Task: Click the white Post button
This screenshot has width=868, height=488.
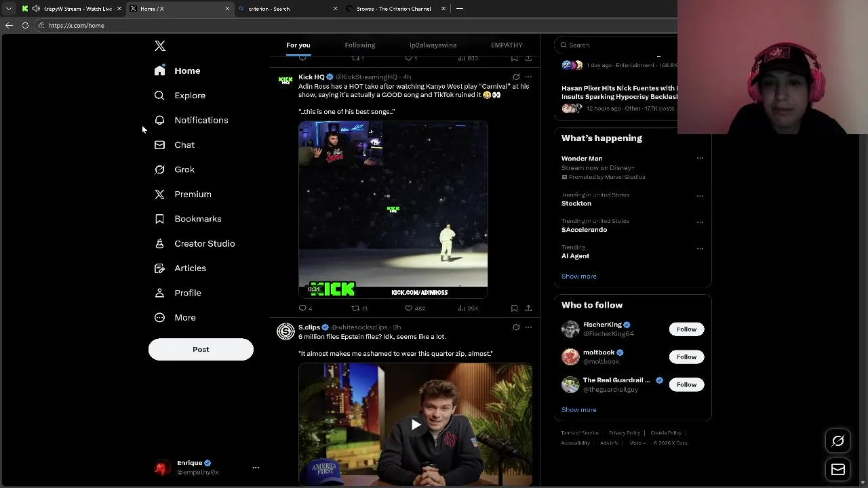Action: [x=201, y=350]
